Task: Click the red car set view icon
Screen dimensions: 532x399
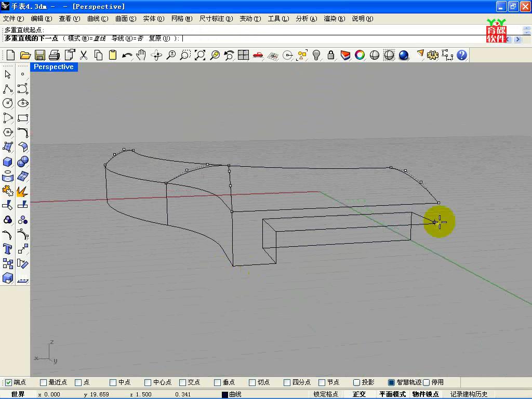Action: (x=258, y=55)
